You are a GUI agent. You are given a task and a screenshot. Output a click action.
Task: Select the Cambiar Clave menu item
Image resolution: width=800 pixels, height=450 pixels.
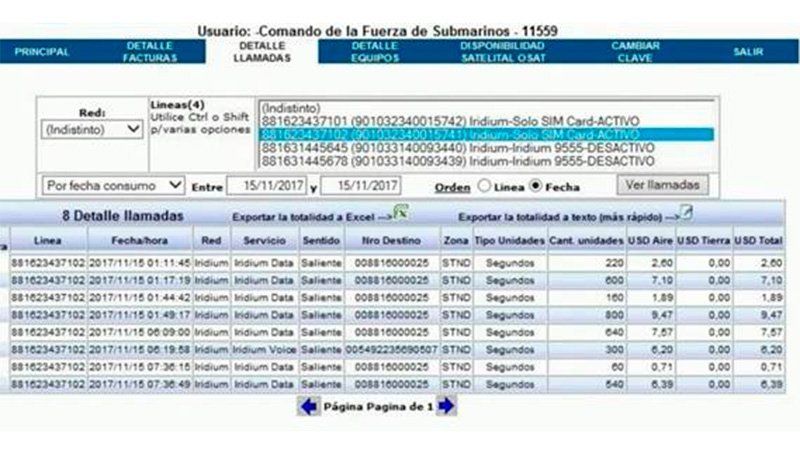tap(635, 52)
